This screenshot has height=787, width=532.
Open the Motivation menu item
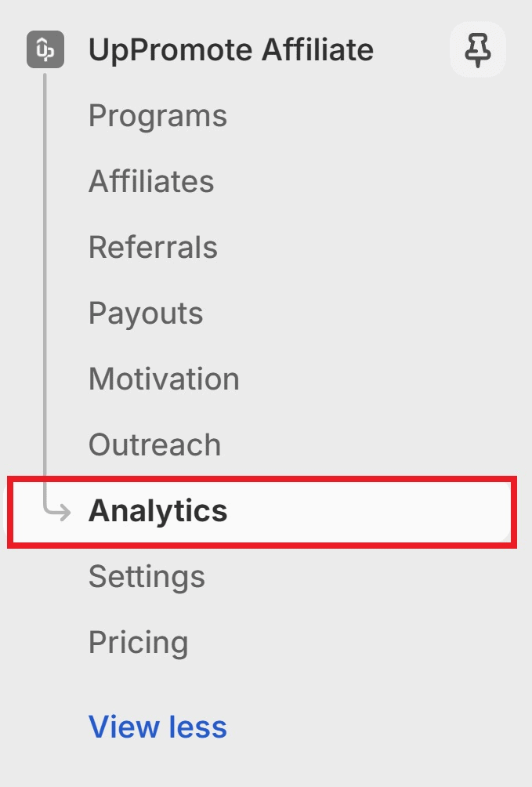164,379
